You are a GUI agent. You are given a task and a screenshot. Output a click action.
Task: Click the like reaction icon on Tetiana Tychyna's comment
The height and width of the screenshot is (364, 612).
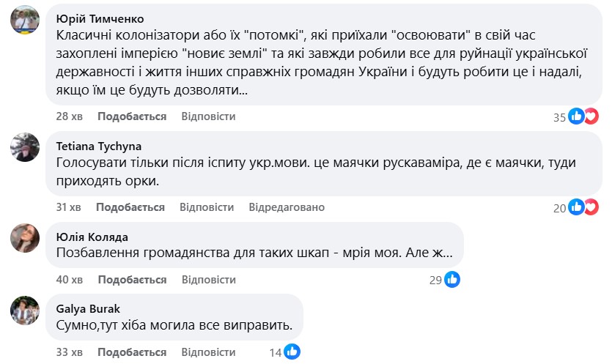coord(577,207)
